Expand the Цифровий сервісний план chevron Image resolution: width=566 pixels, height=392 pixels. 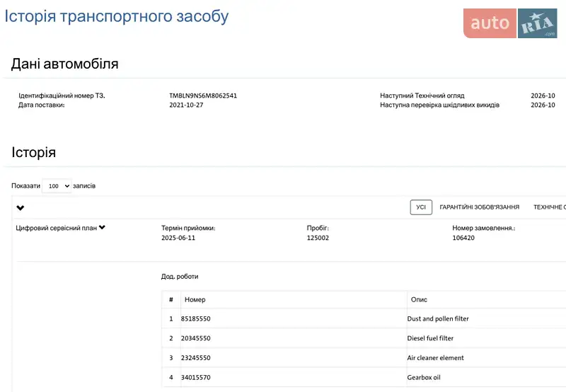click(x=103, y=228)
